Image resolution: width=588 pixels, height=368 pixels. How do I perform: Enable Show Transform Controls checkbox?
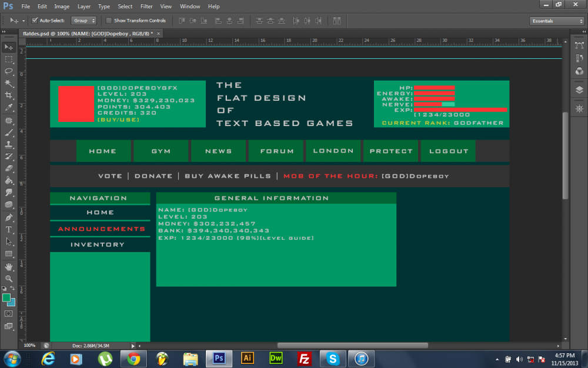[109, 21]
